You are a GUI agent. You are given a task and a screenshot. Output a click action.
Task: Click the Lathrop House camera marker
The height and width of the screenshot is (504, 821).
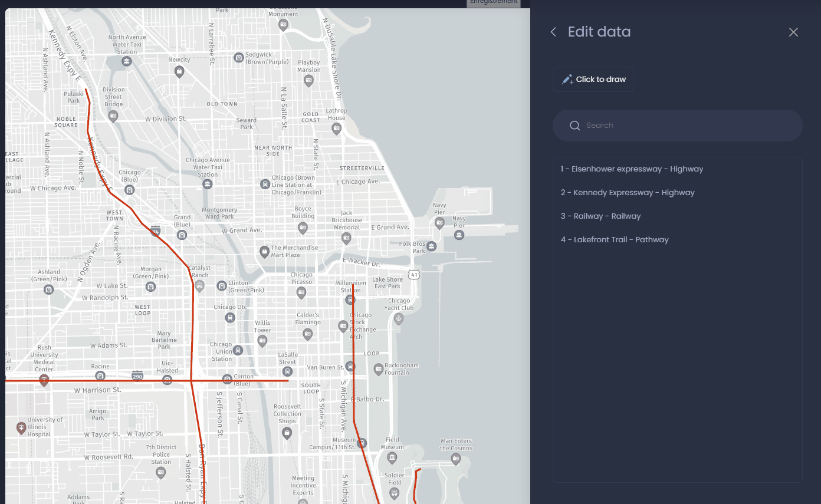coord(336,128)
